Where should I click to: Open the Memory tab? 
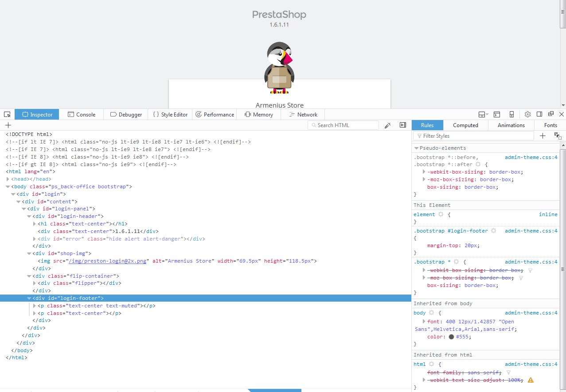tap(259, 114)
